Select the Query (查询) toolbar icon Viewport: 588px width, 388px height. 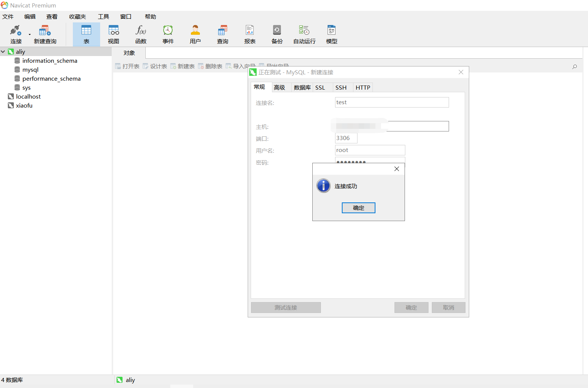pyautogui.click(x=223, y=34)
